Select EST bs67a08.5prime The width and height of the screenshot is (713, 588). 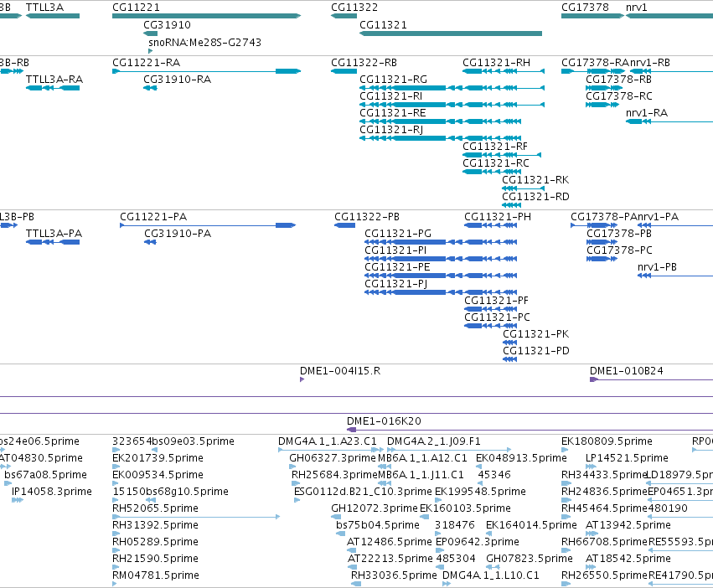pyautogui.click(x=45, y=475)
